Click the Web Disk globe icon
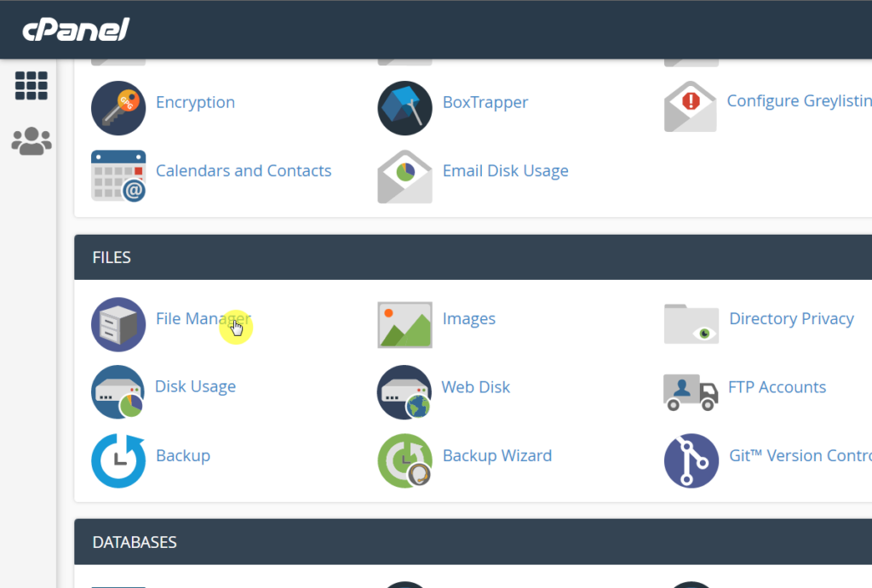872x588 pixels. [x=404, y=392]
